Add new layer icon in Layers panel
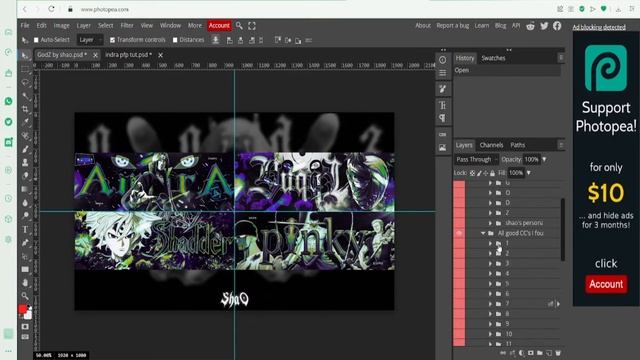Image resolution: width=640 pixels, height=360 pixels. pyautogui.click(x=549, y=353)
